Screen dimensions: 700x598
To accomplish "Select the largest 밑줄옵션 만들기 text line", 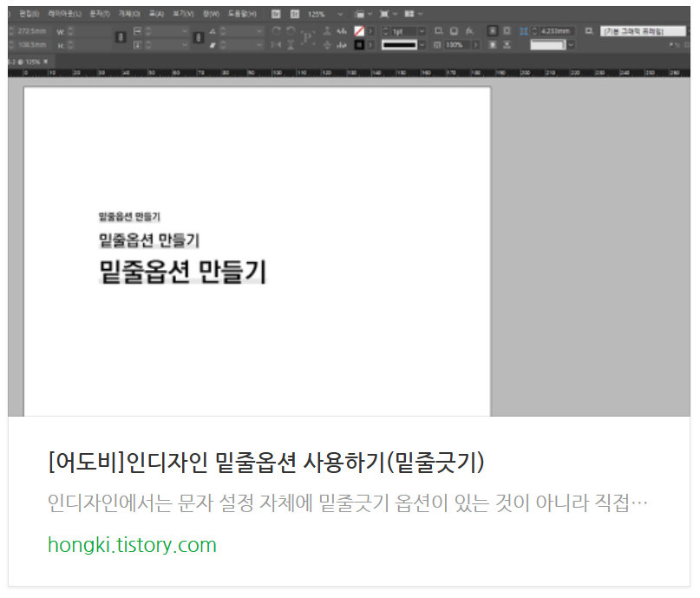I will coord(182,272).
